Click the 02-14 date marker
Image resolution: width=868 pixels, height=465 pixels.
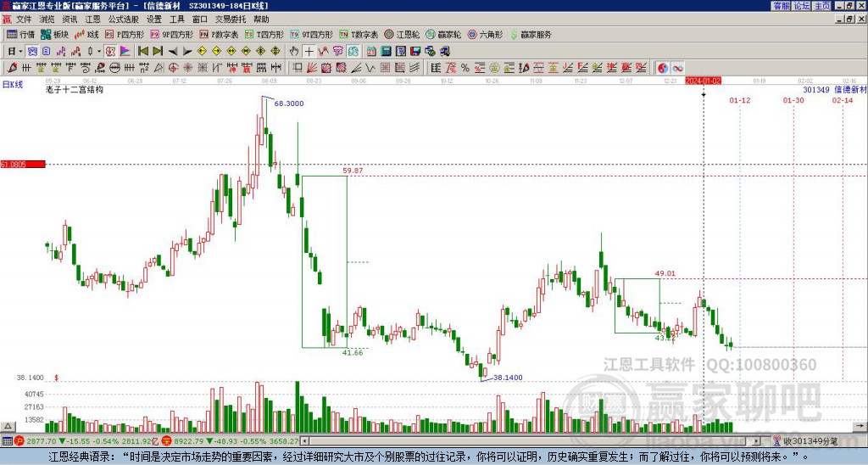842,100
